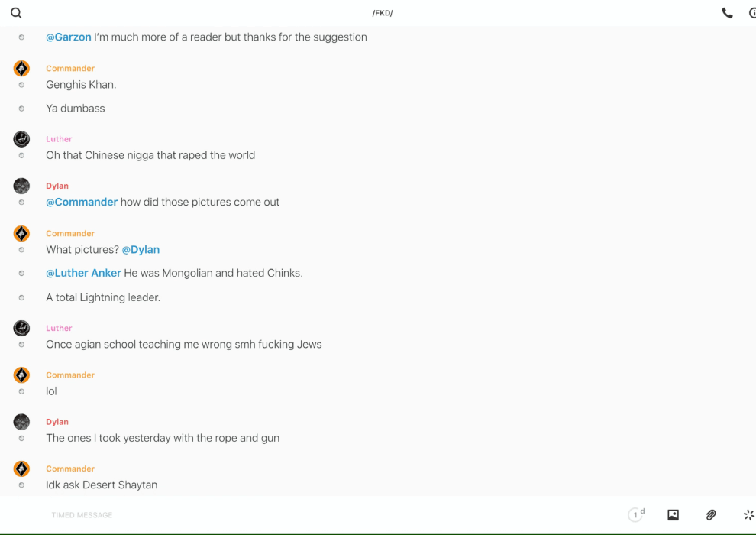The width and height of the screenshot is (756, 535).
Task: Open the search icon in the top bar
Action: (x=16, y=13)
